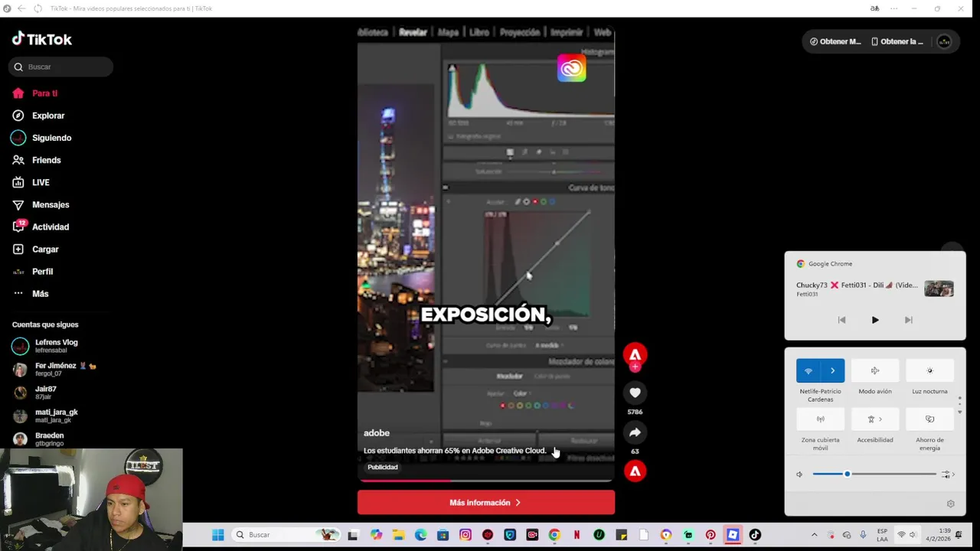This screenshot has width=980, height=551.
Task: Play the Chucky73 media in Chrome panel
Action: [x=875, y=320]
